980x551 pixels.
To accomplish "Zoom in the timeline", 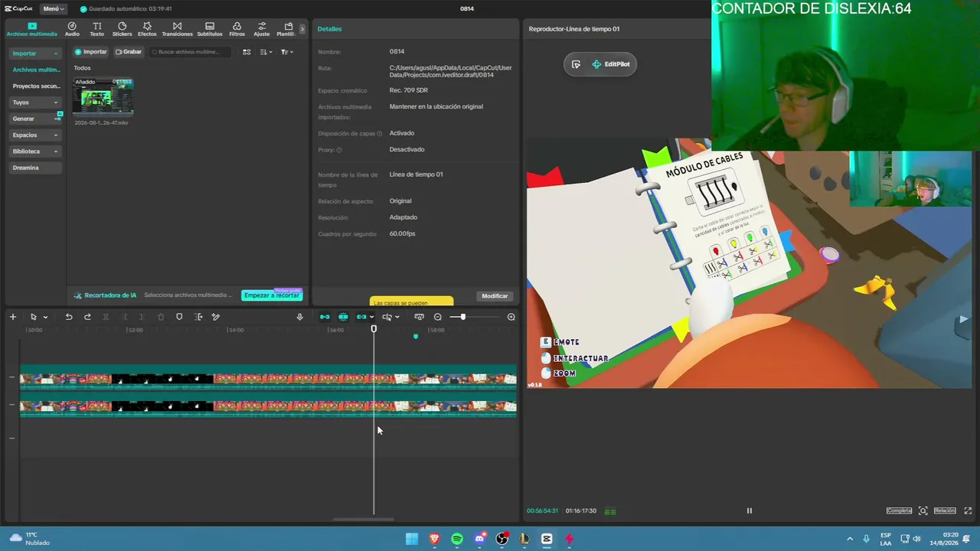I will tap(511, 317).
